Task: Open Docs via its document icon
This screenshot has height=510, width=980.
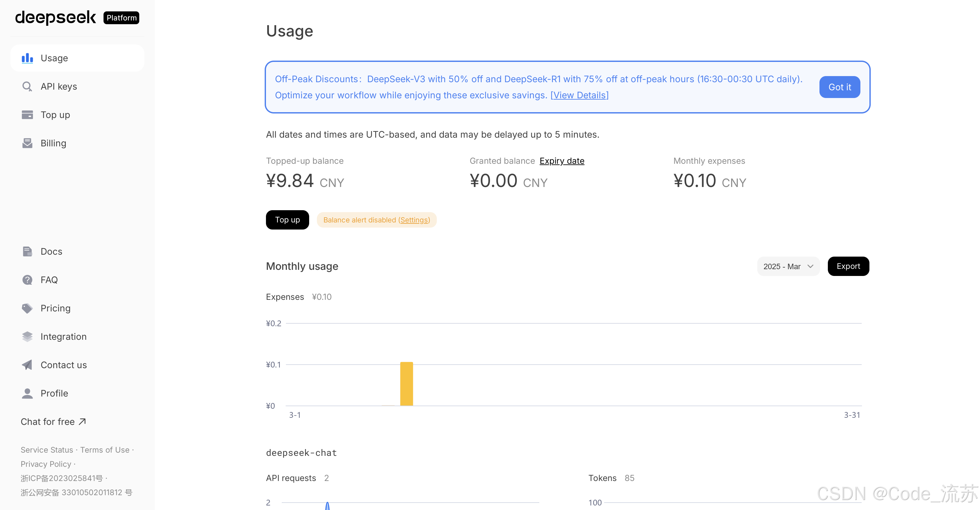Action: coord(27,251)
